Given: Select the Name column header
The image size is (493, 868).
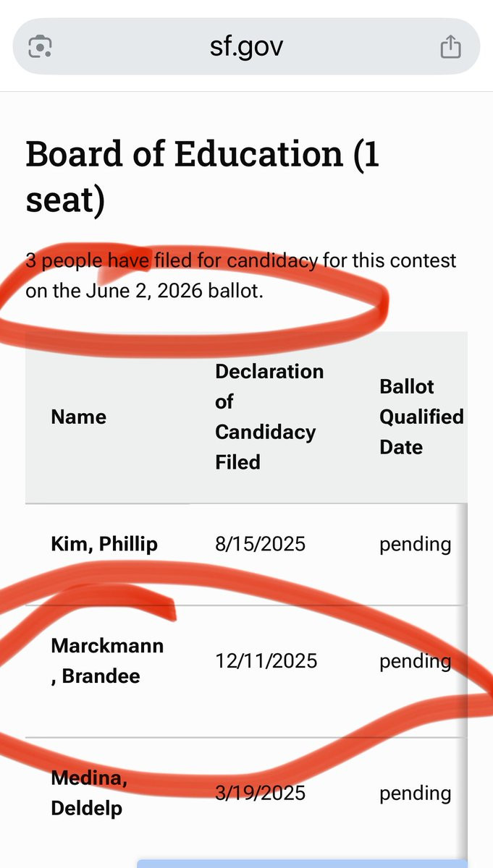Looking at the screenshot, I should click(x=79, y=417).
